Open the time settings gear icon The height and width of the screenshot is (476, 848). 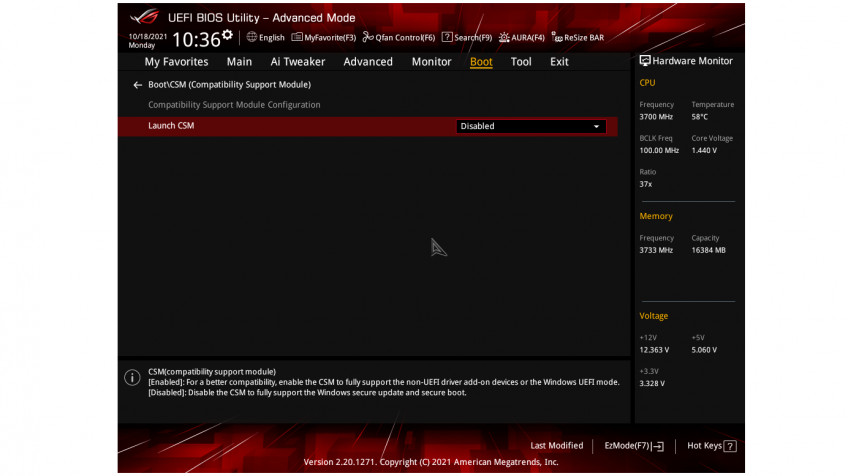[228, 35]
